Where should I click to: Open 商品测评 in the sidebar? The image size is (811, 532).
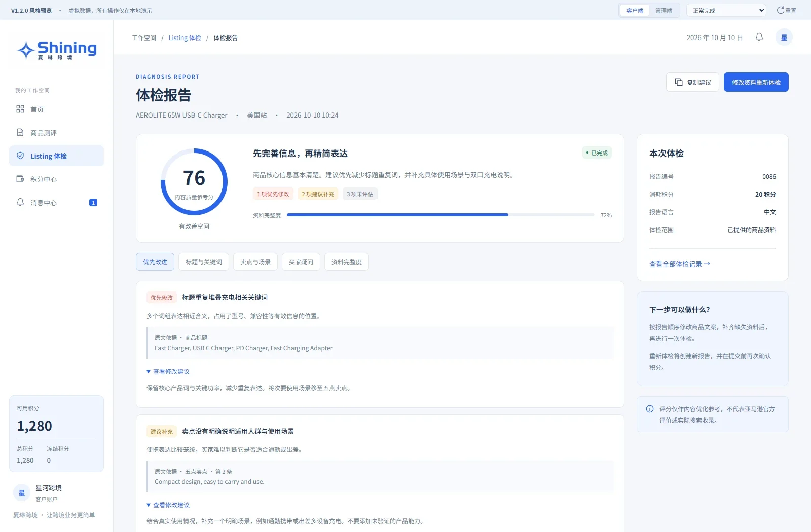[x=56, y=132]
